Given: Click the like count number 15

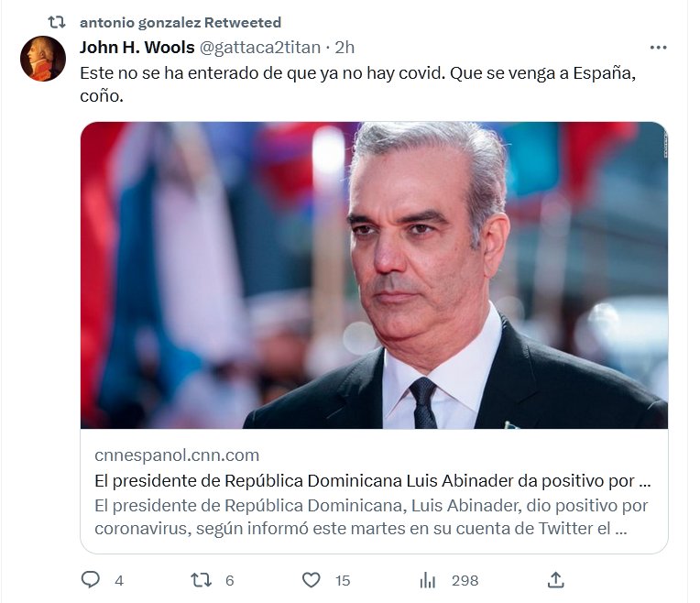Looking at the screenshot, I should coord(343,581).
